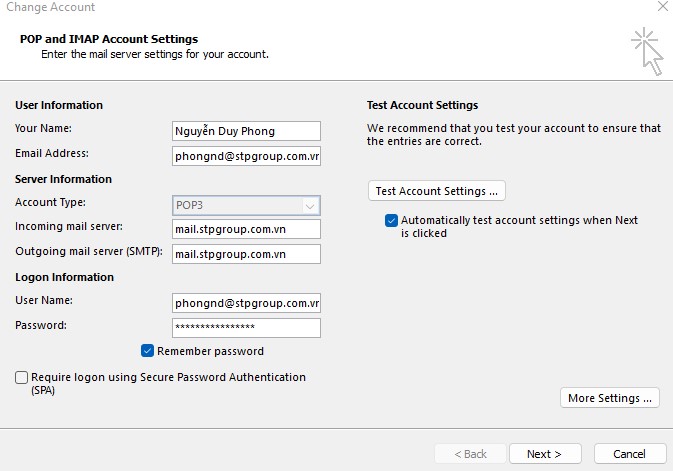The width and height of the screenshot is (673, 471).
Task: Open More Settings
Action: pos(610,398)
